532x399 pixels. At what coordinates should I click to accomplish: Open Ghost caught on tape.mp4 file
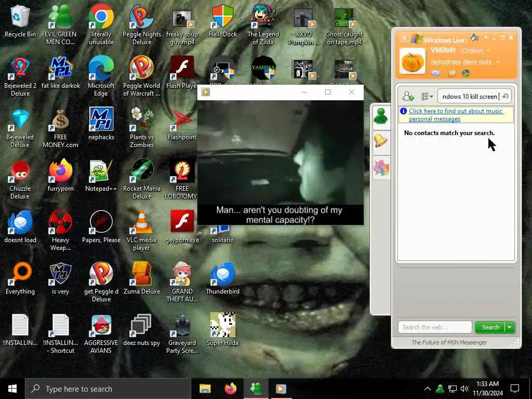344,26
